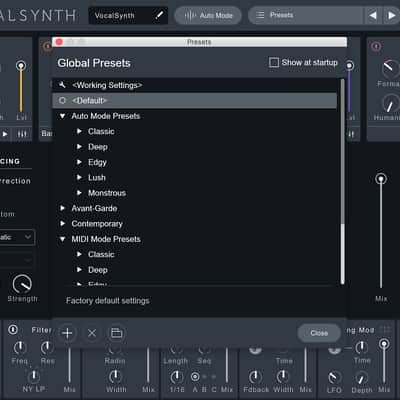The width and height of the screenshot is (400, 400).
Task: Click the delay Width knob
Action: pos(283,377)
